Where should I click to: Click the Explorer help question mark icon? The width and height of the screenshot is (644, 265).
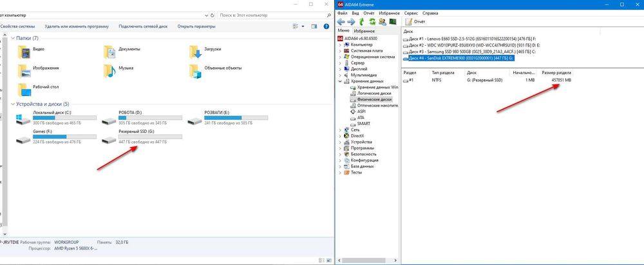[327, 26]
